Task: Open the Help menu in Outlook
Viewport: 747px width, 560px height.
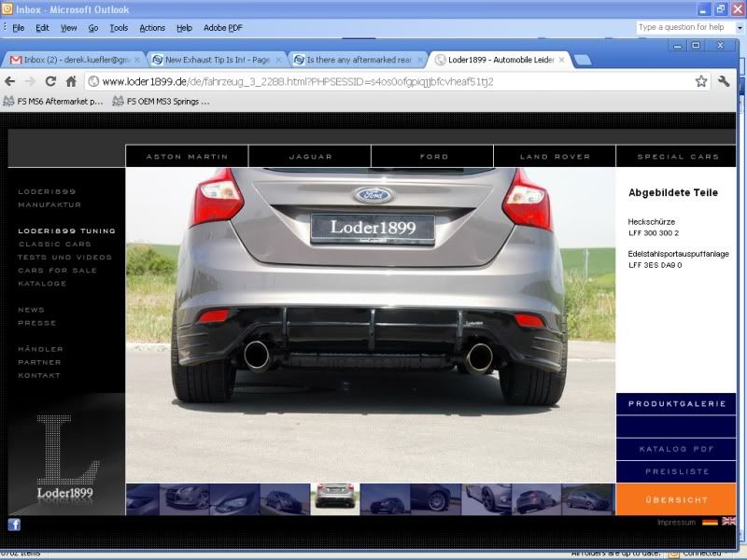Action: tap(184, 28)
